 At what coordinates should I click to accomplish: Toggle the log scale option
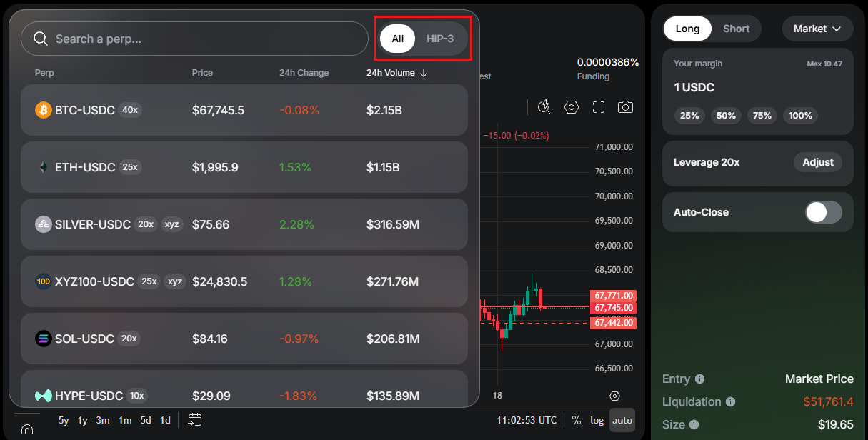coord(597,420)
